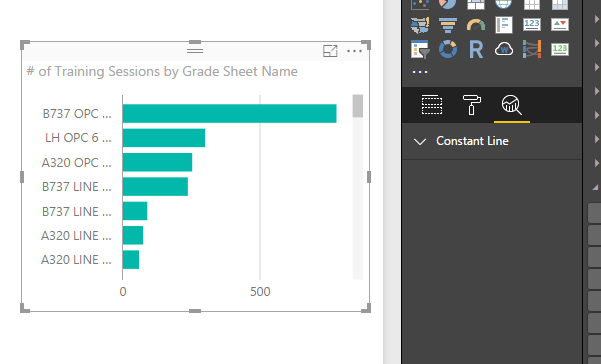Select the R script visual icon
601x364 pixels.
tap(476, 49)
